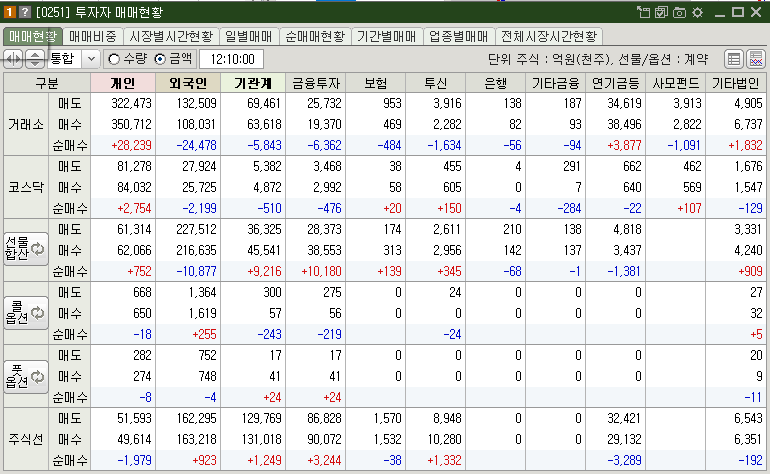
Task: Click the 연기금등 column header
Action: pyautogui.click(x=615, y=83)
